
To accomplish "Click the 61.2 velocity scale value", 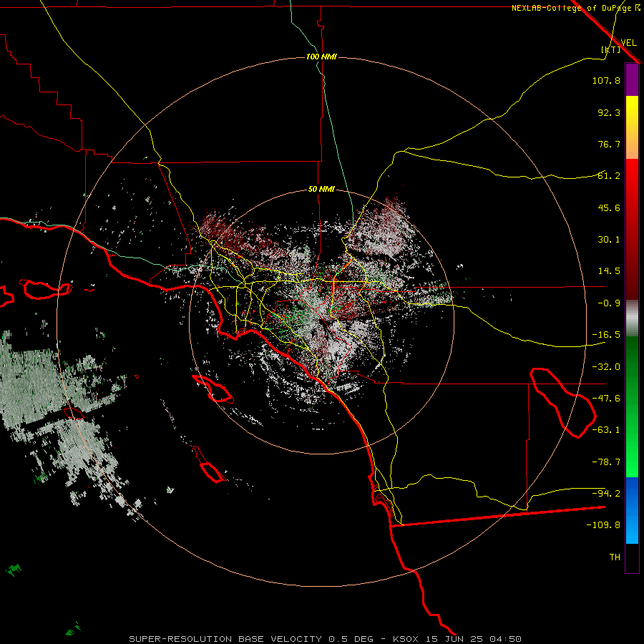I will [x=609, y=176].
